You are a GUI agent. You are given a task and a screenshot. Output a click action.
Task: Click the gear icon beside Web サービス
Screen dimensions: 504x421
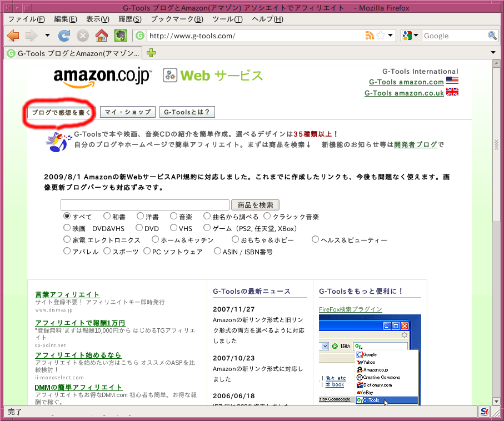170,75
